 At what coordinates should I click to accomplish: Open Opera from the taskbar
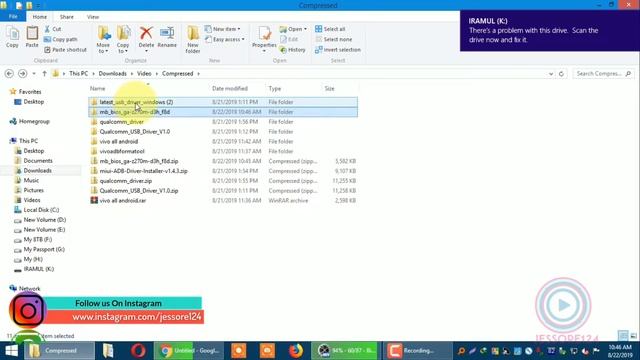pos(138,351)
